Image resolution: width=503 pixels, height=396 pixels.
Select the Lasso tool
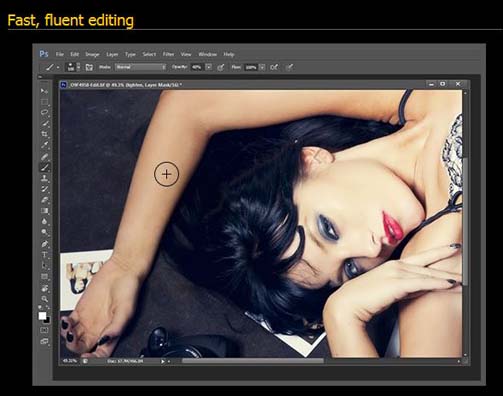tap(44, 112)
